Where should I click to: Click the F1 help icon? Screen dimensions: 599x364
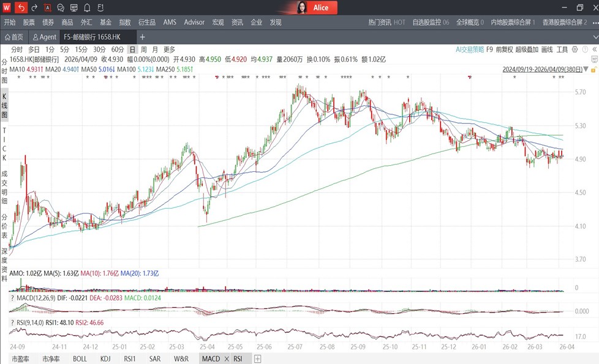point(100,8)
